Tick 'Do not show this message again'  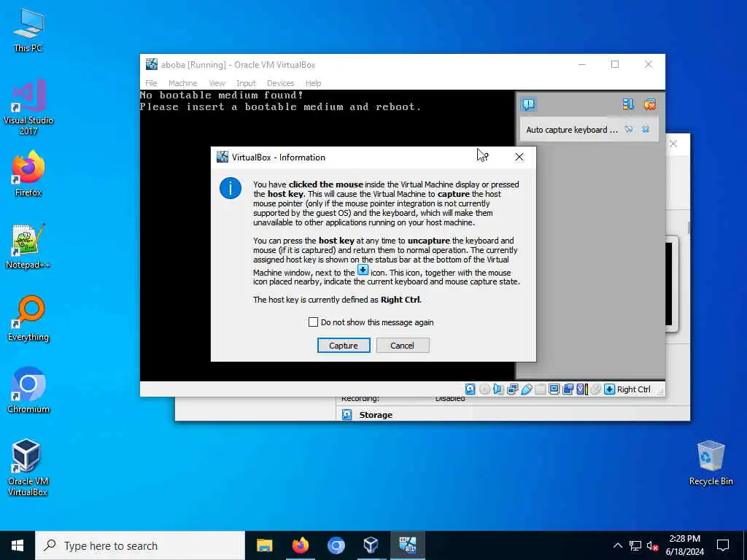[313, 322]
